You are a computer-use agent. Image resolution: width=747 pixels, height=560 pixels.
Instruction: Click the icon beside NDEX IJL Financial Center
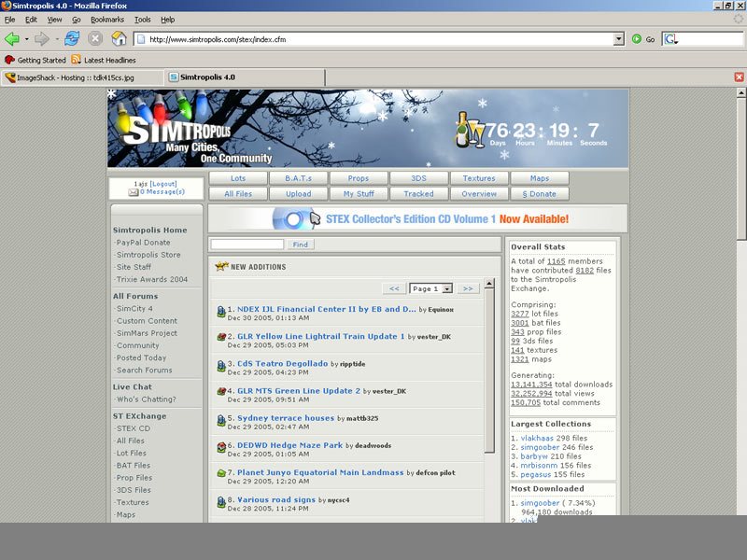point(221,312)
